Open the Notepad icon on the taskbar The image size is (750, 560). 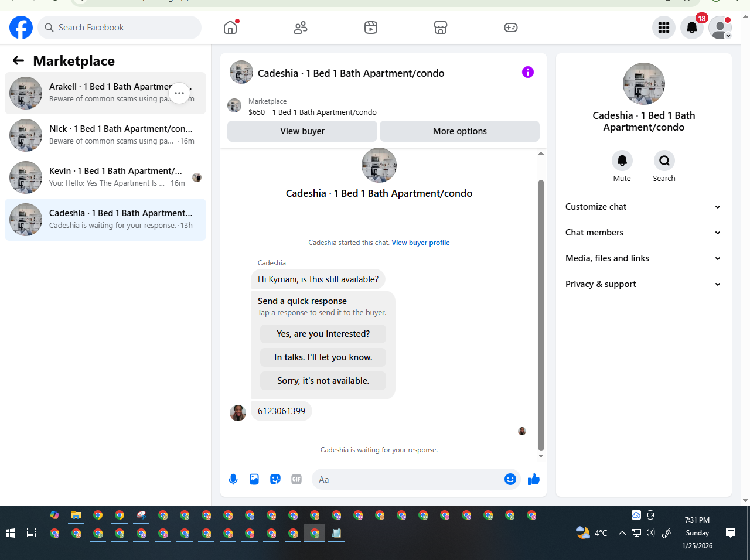336,533
